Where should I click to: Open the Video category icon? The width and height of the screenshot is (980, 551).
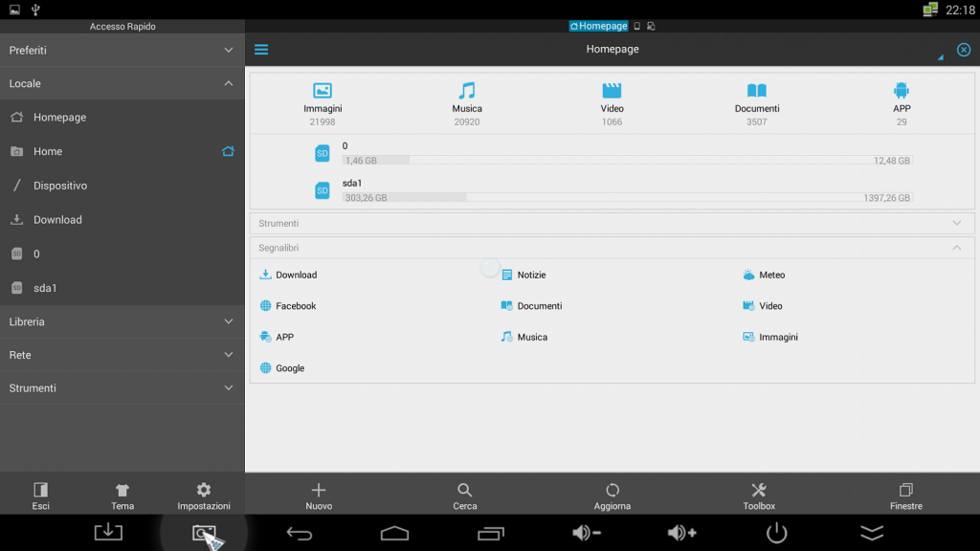pos(612,91)
